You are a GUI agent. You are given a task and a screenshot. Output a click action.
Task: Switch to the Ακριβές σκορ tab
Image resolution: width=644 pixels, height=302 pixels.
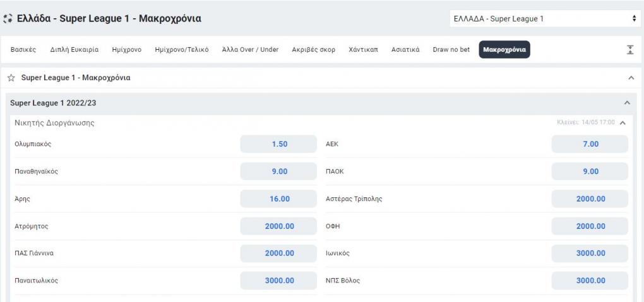313,50
